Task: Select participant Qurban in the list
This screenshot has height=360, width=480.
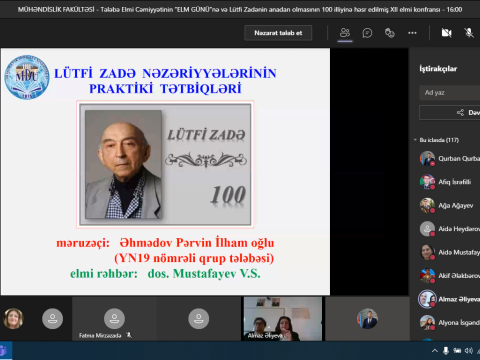Action: (x=450, y=159)
